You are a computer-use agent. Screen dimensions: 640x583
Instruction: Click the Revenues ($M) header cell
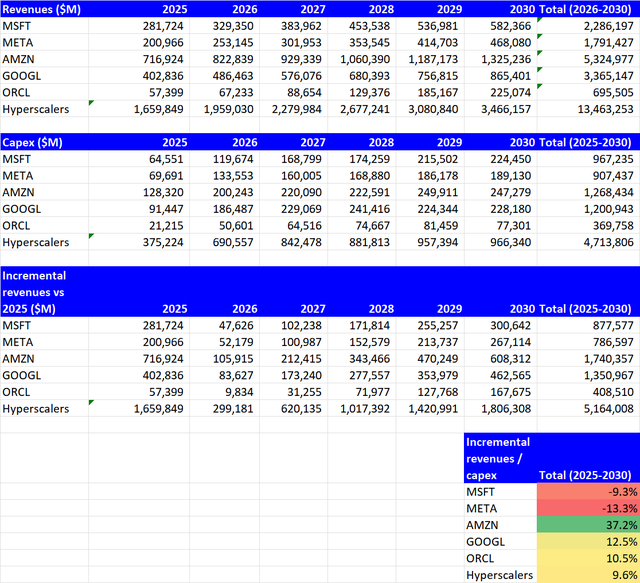click(44, 9)
